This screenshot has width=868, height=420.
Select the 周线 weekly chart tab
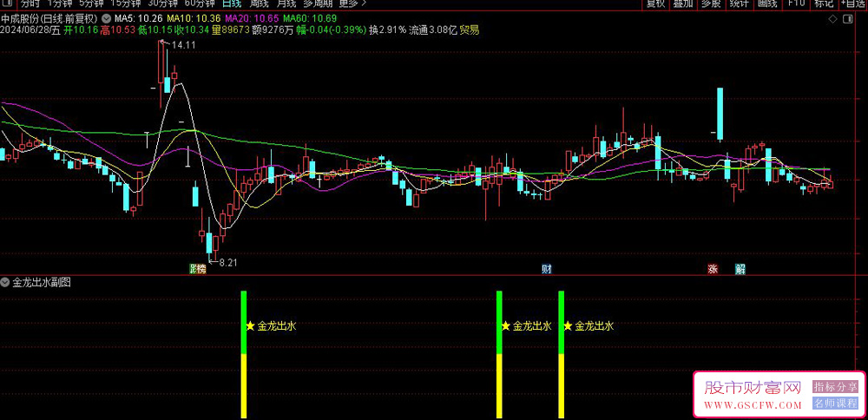[259, 3]
